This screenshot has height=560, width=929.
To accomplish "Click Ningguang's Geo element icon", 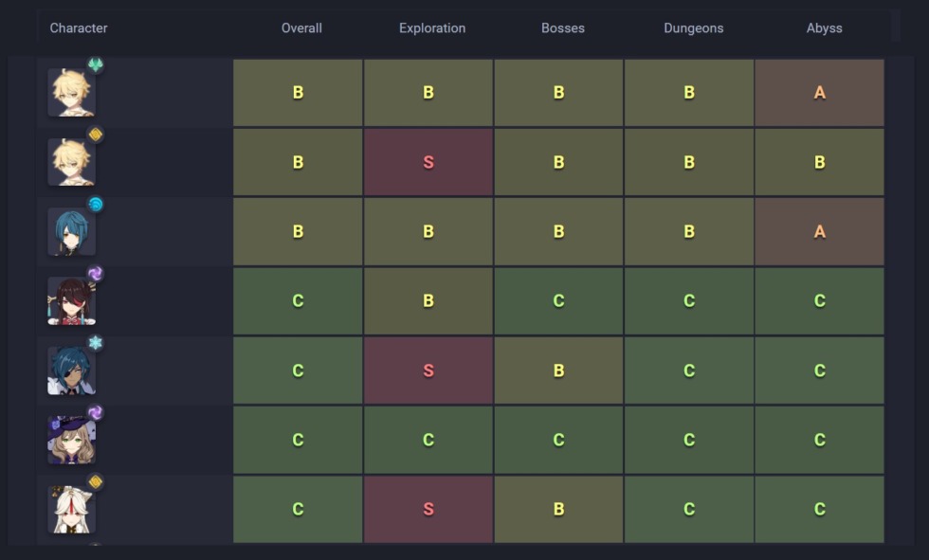I will [x=95, y=481].
